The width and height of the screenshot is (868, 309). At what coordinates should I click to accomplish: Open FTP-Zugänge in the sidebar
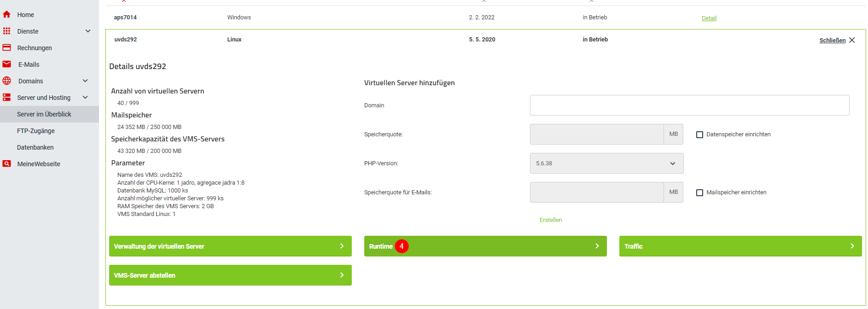click(x=36, y=131)
